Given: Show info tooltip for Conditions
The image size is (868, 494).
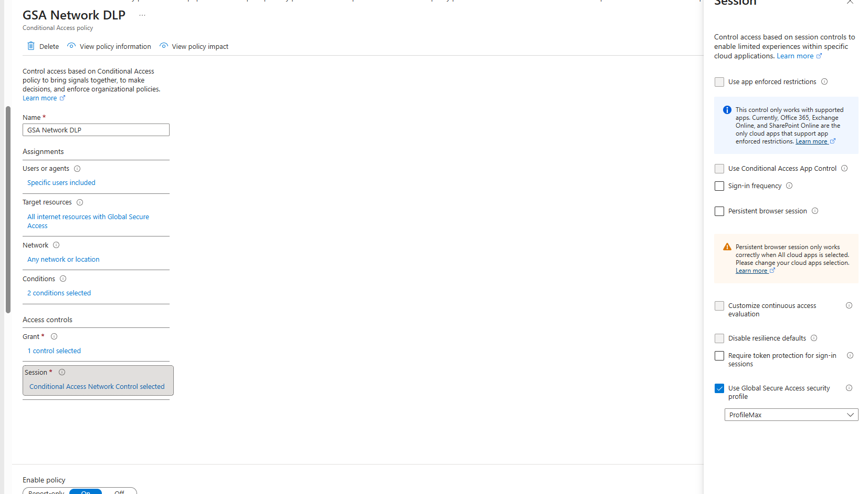Looking at the screenshot, I should [x=63, y=279].
